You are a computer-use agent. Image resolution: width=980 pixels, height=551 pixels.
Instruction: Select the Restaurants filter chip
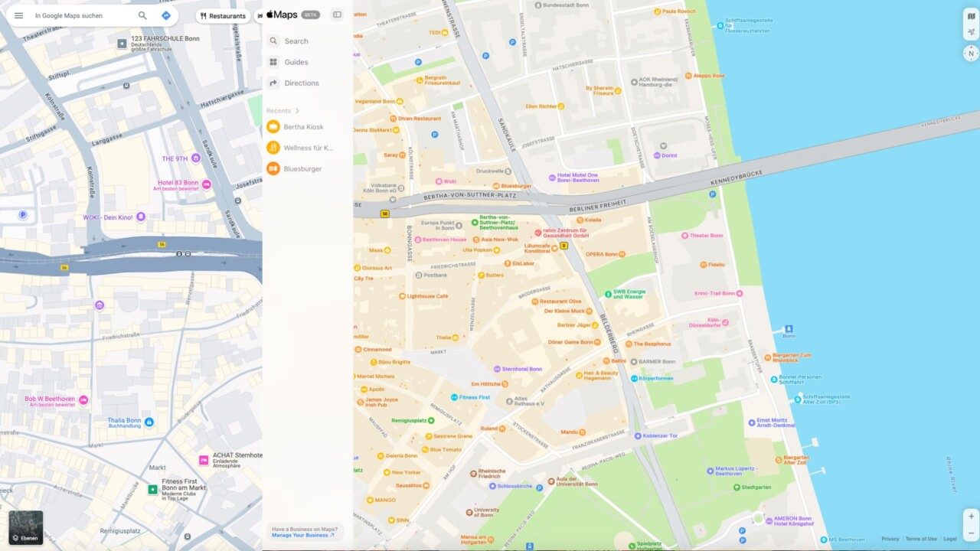click(223, 15)
